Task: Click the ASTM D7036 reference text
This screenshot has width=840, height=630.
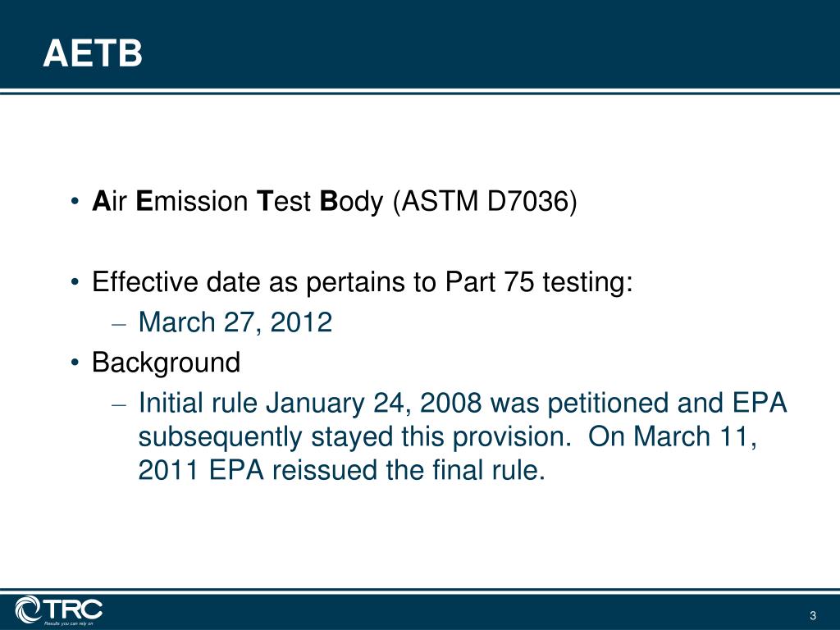Action: [486, 202]
